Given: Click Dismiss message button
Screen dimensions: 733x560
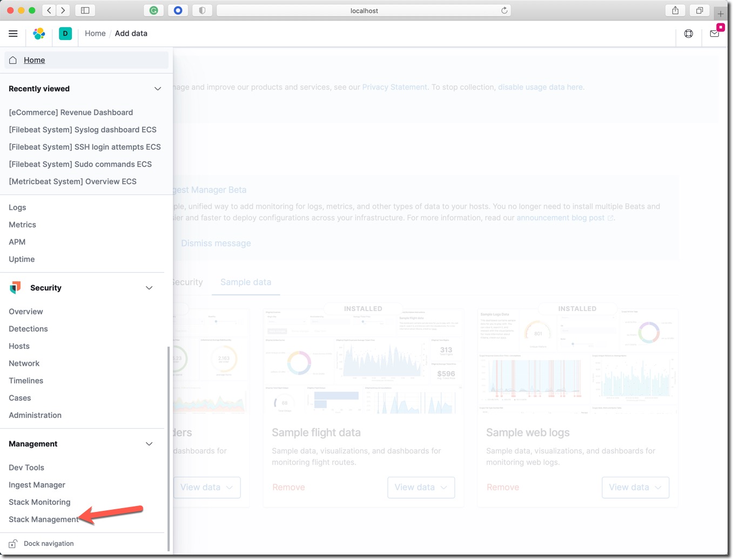Looking at the screenshot, I should coord(216,243).
